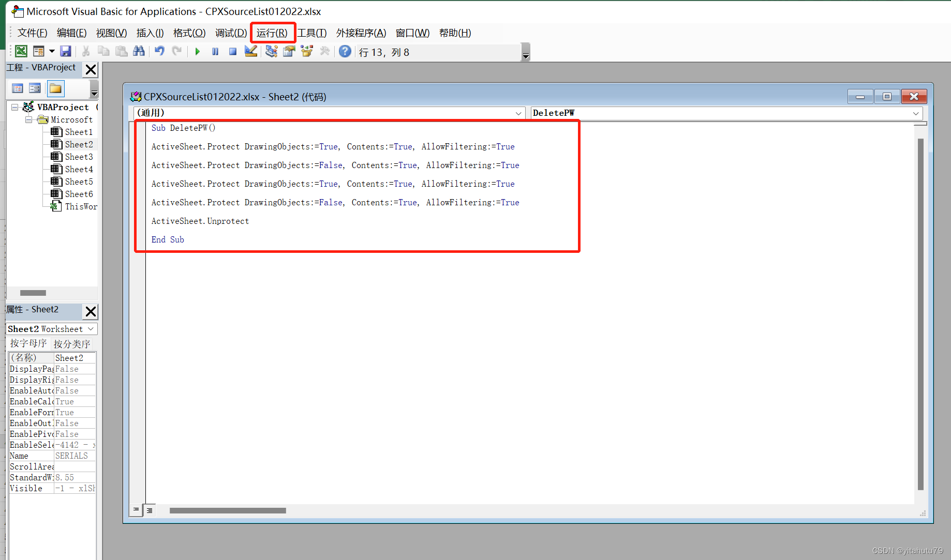
Task: Click the code window horizontal scrollbar
Action: 228,510
